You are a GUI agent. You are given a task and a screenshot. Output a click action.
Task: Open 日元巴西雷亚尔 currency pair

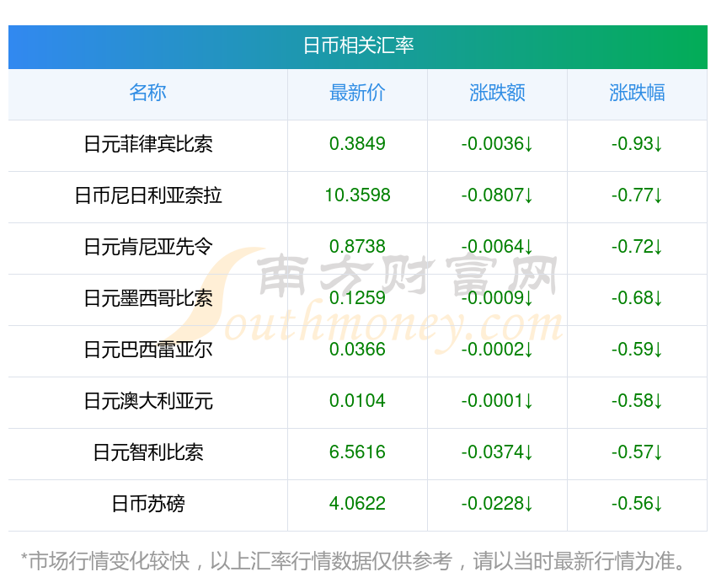tap(148, 350)
